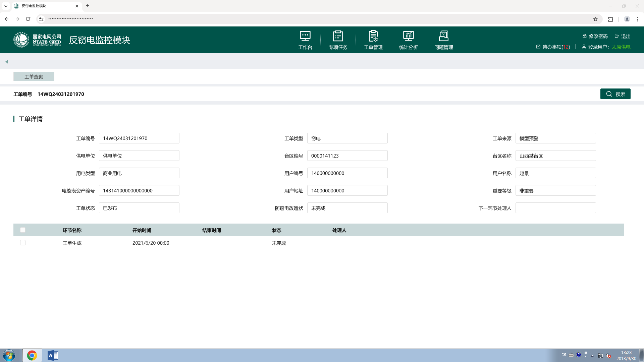Viewport: 644px width, 362px height.
Task: Open the 工作台 workbench icon
Action: tap(305, 36)
